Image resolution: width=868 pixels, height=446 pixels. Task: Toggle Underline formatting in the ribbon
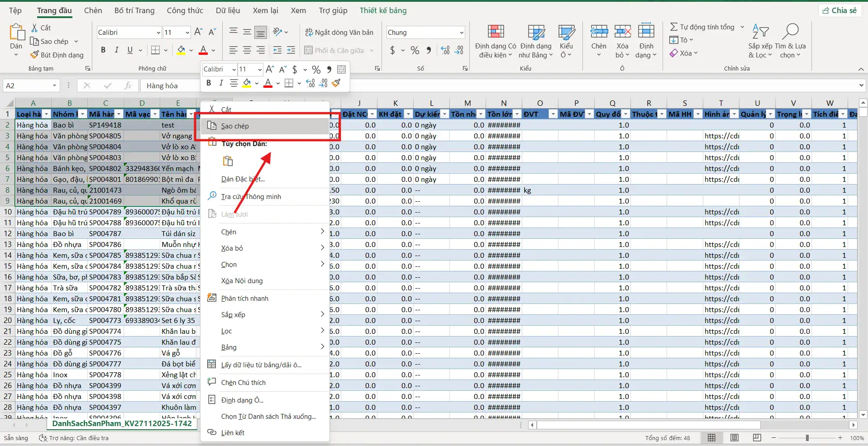point(130,50)
